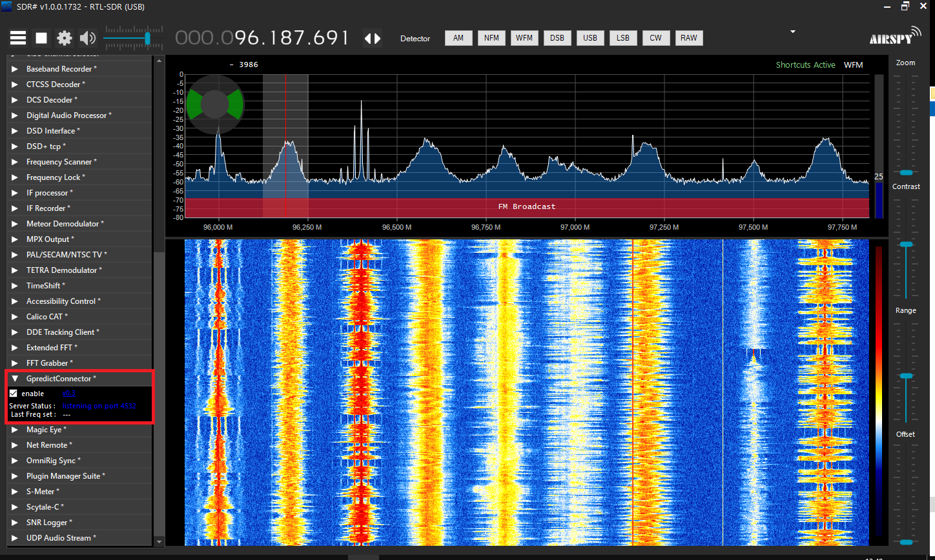The width and height of the screenshot is (935, 560).
Task: Mute audio with the speaker icon
Action: point(87,38)
